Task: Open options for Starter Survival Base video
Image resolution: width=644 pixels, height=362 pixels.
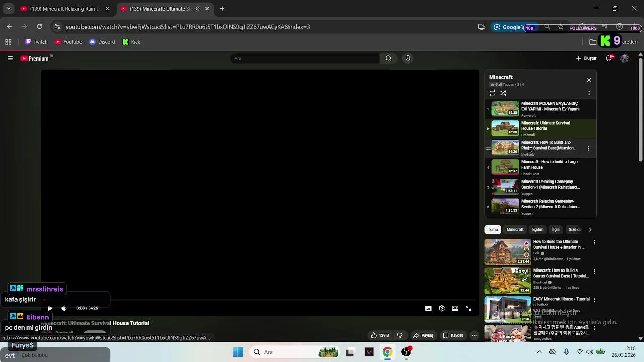Action: click(594, 271)
